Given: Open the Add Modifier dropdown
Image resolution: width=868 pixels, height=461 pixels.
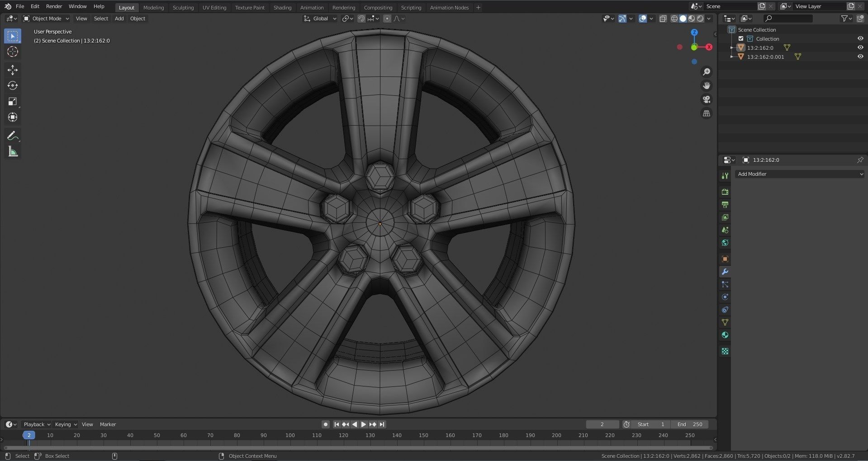Looking at the screenshot, I should tap(800, 174).
